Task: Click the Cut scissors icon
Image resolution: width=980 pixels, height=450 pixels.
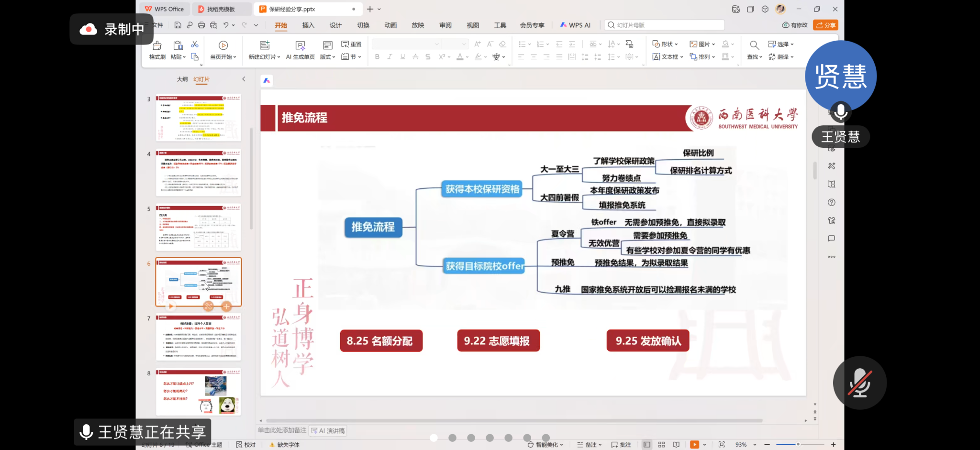Action: tap(195, 44)
